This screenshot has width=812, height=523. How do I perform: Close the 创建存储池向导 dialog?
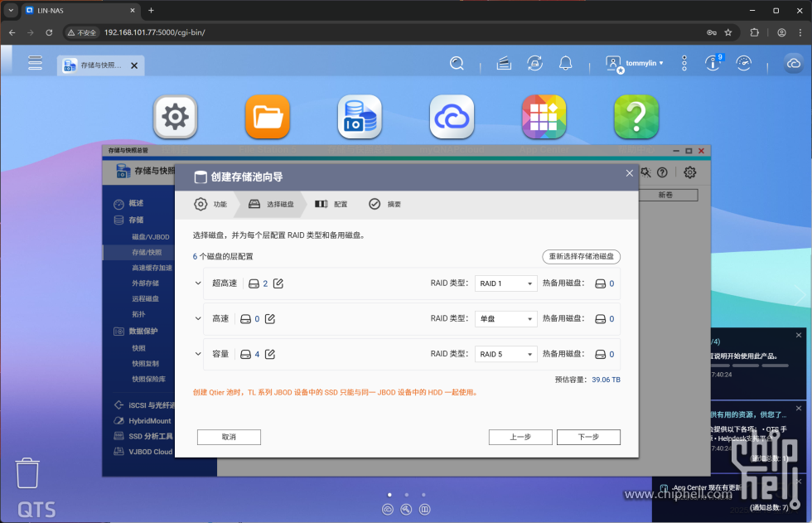pos(629,173)
